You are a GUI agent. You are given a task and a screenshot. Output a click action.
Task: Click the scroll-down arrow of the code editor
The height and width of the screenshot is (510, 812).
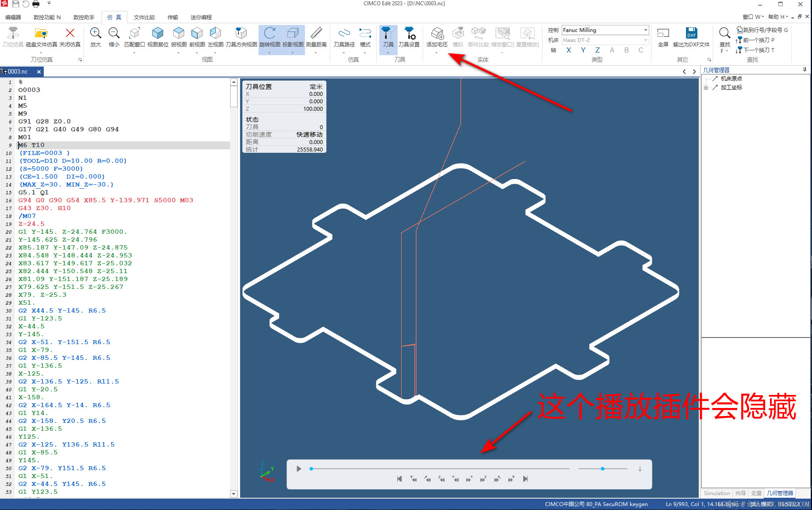click(234, 494)
